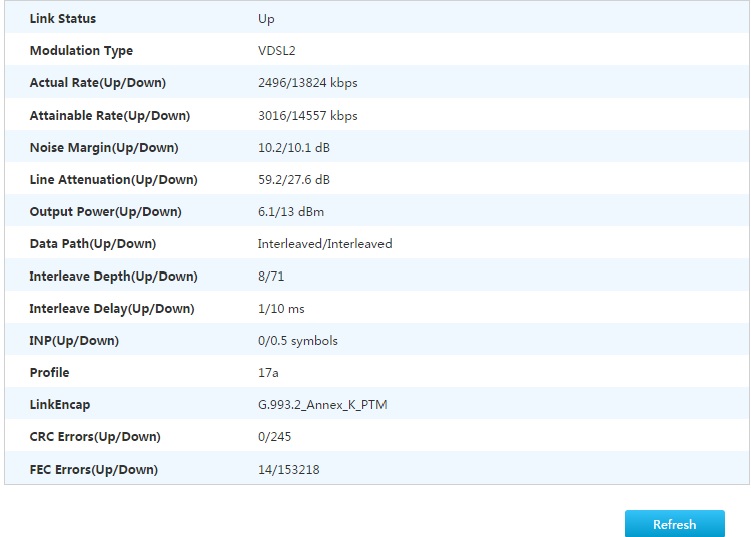Click the Output Power(Up/Down) label
Image resolution: width=751 pixels, height=537 pixels.
(106, 212)
